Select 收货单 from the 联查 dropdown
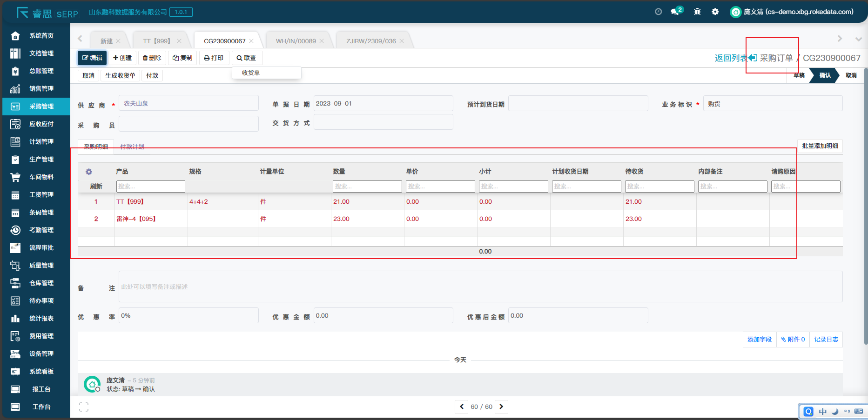 click(251, 73)
